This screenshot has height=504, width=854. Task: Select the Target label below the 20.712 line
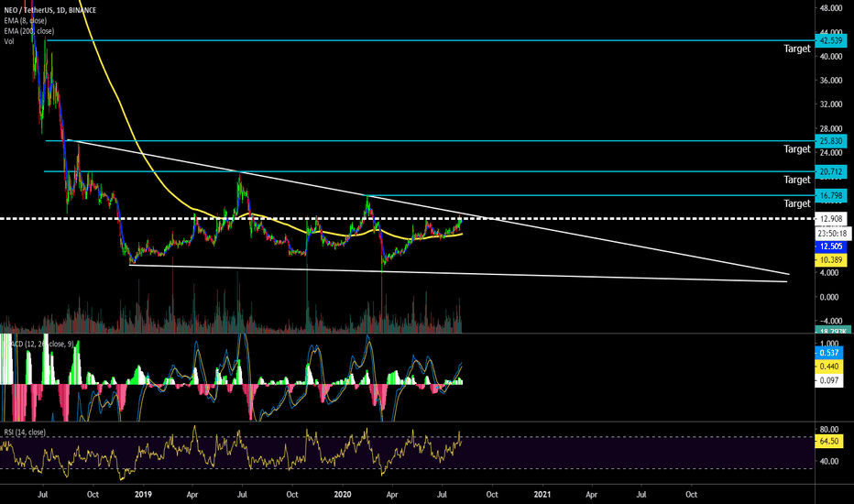797,180
